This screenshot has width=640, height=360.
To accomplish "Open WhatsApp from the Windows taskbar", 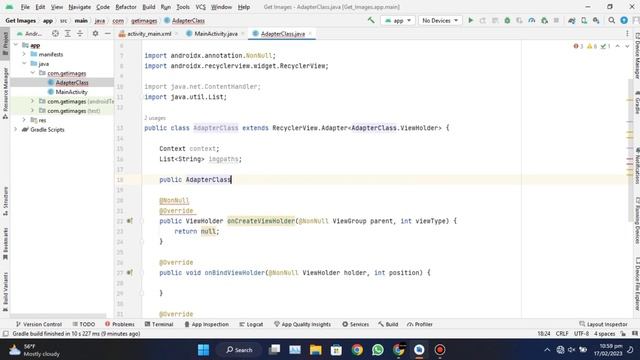I will pyautogui.click(x=378, y=350).
